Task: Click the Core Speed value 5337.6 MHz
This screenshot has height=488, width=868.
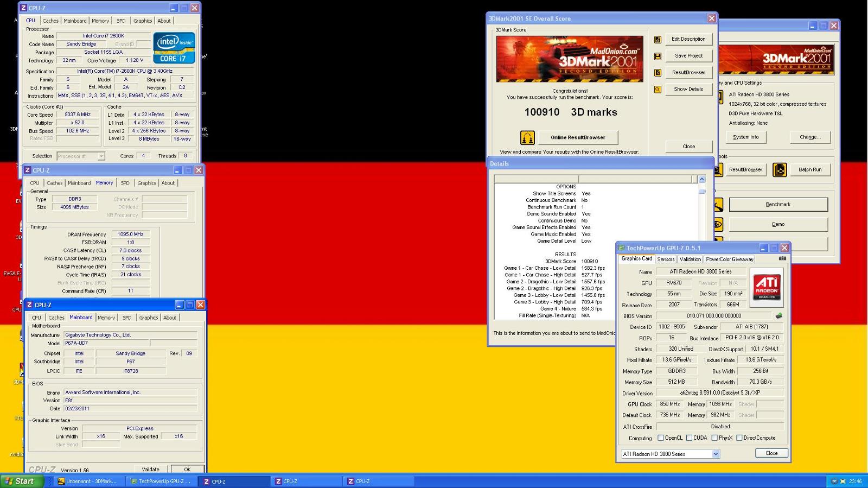Action: (x=78, y=115)
